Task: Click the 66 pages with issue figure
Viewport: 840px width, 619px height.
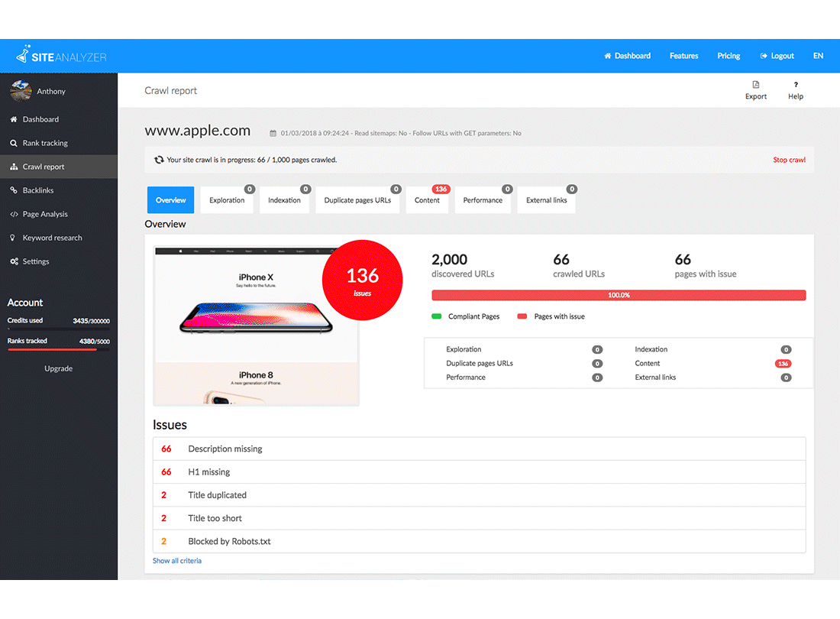Action: click(x=683, y=260)
